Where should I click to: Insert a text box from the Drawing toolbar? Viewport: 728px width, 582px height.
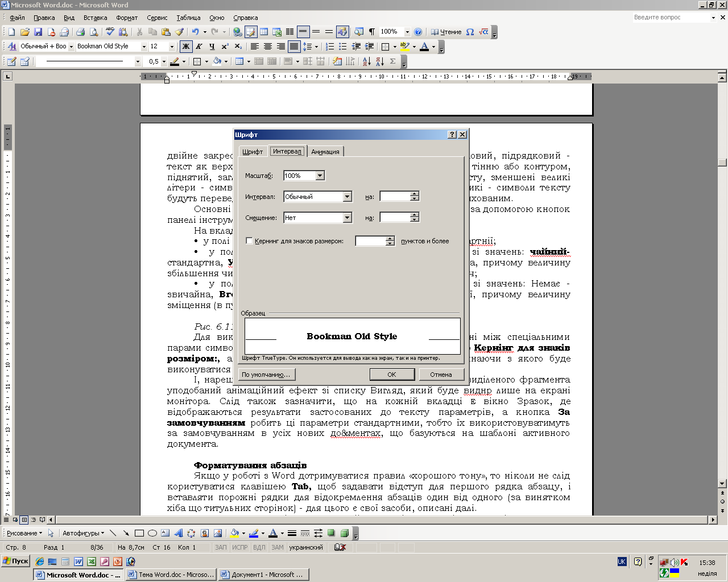(x=165, y=533)
